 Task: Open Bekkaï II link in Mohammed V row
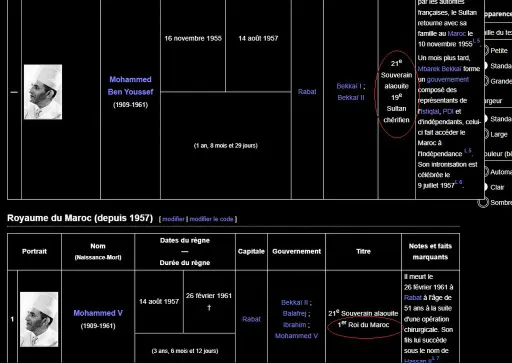[295, 303]
